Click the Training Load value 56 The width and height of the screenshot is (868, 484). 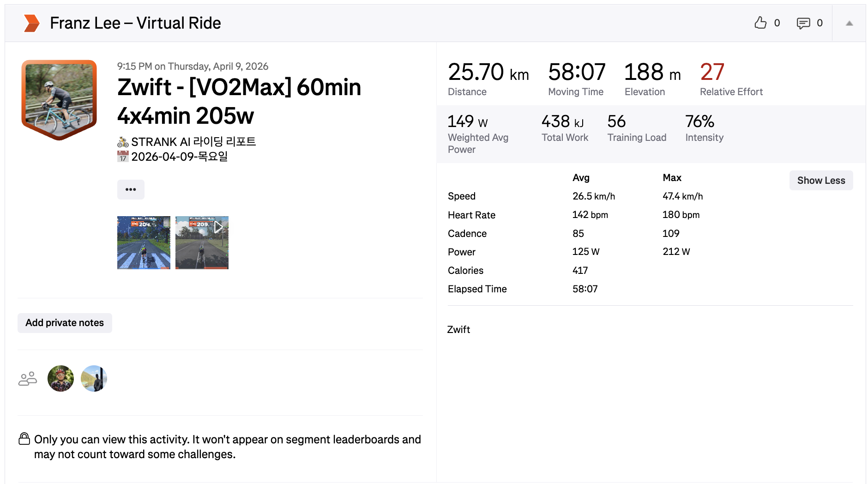tap(616, 121)
